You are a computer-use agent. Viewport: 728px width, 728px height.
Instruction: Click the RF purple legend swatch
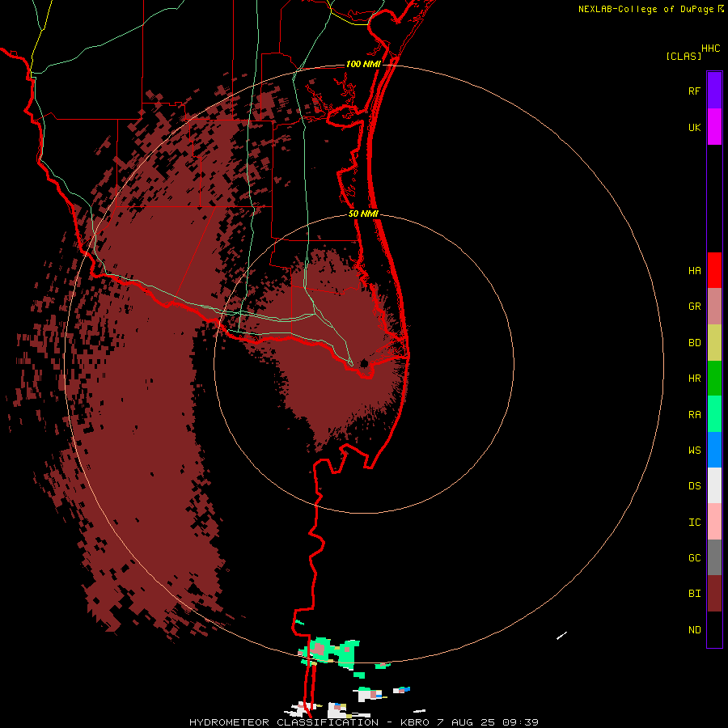coord(714,91)
